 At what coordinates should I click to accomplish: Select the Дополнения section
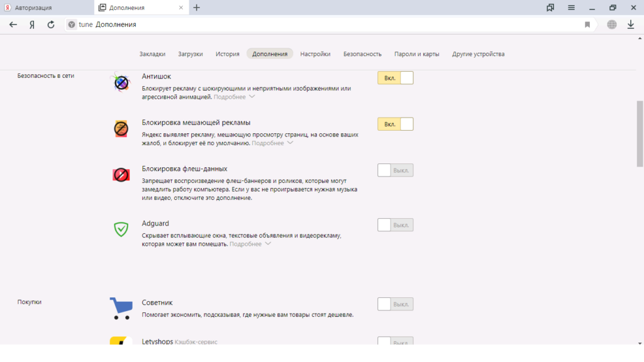[x=270, y=54]
